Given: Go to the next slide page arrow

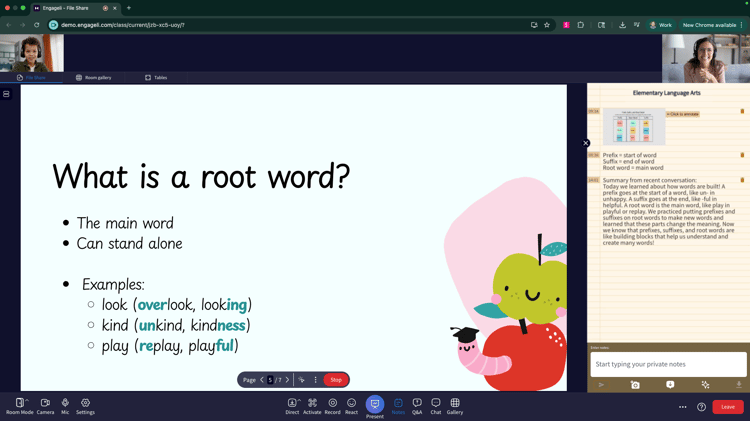Looking at the screenshot, I should (287, 380).
